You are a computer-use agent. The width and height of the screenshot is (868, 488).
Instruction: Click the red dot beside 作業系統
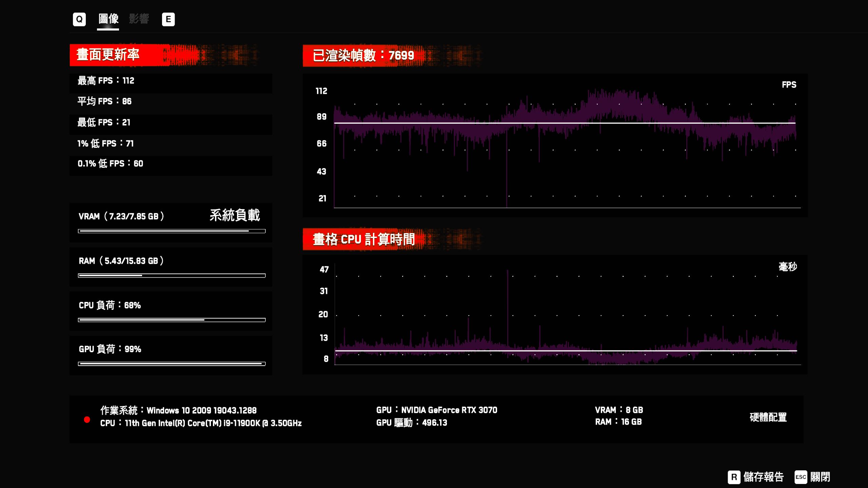coord(87,420)
